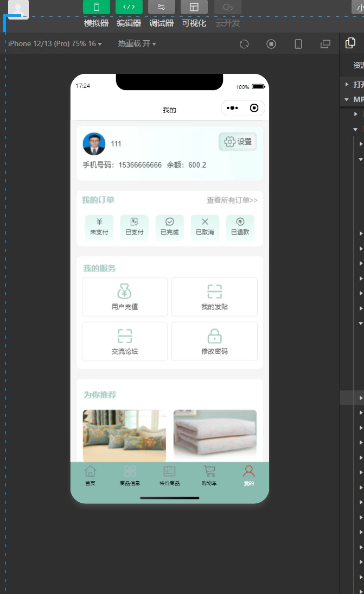Click the 手机号码 phone number text
This screenshot has height=594, width=364.
(x=122, y=165)
